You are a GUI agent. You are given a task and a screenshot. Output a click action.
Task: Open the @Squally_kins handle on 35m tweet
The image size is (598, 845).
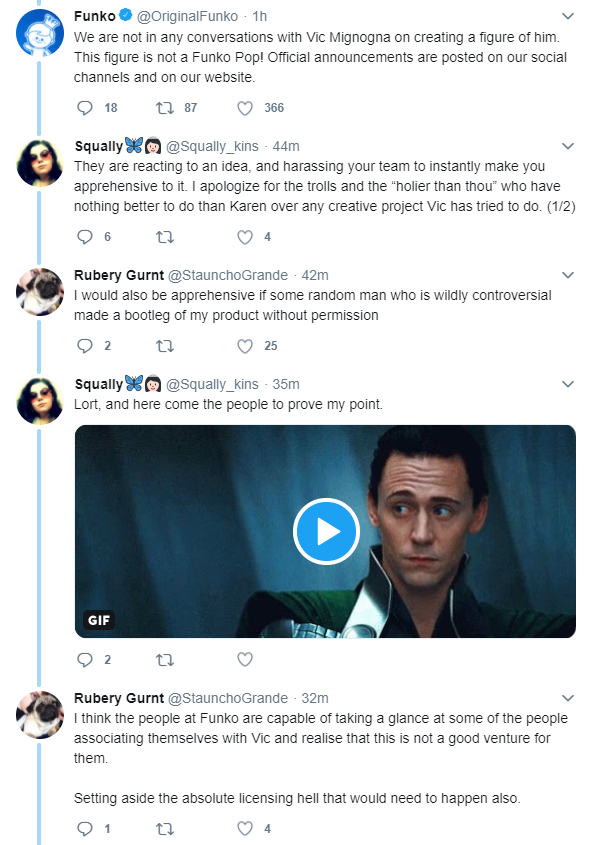pyautogui.click(x=212, y=384)
